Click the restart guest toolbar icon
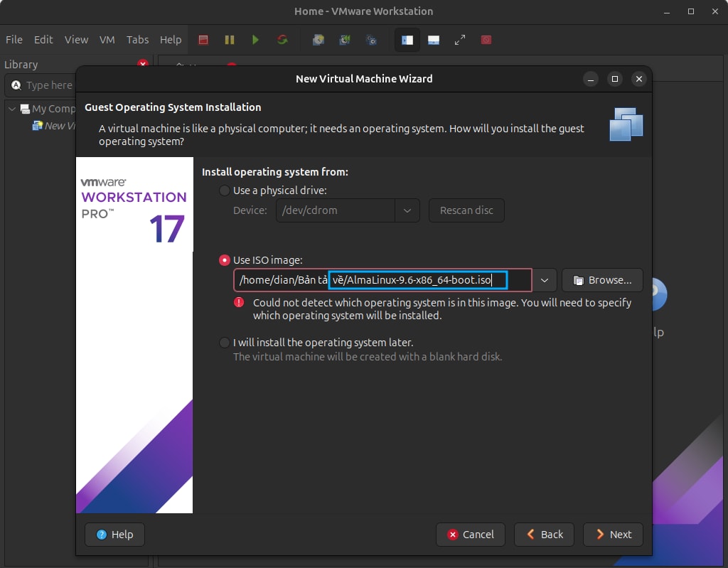 pyautogui.click(x=282, y=40)
